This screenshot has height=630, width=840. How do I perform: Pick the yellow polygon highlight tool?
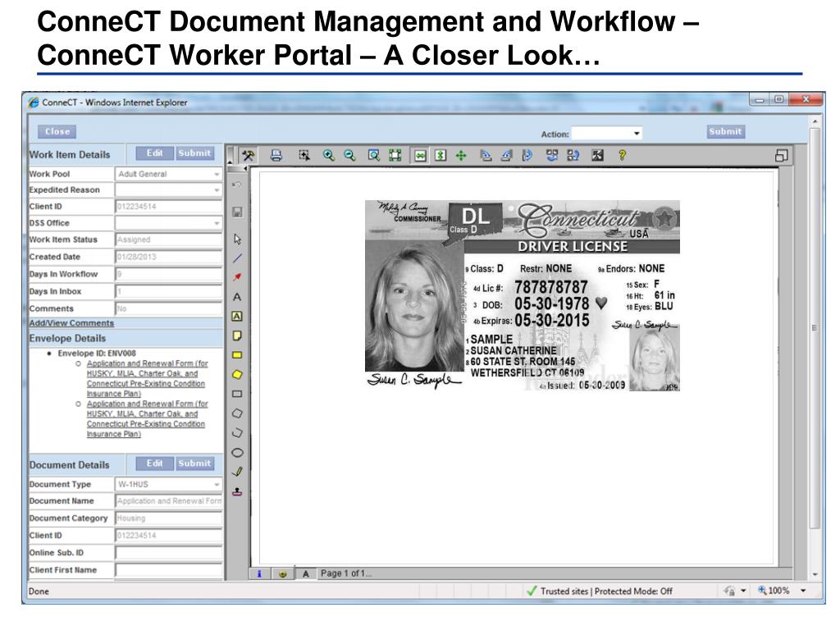[237, 374]
